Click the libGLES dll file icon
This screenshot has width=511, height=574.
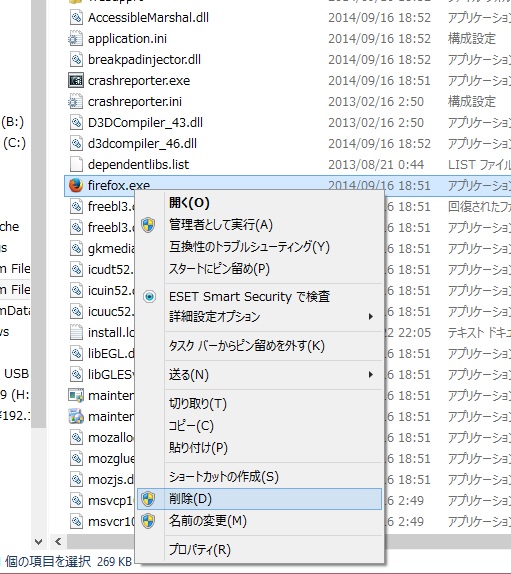coord(76,374)
